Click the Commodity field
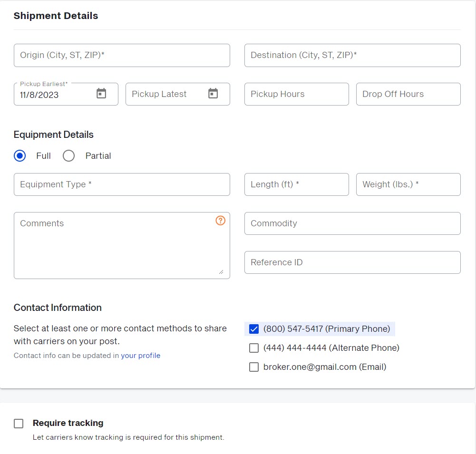 click(x=352, y=223)
